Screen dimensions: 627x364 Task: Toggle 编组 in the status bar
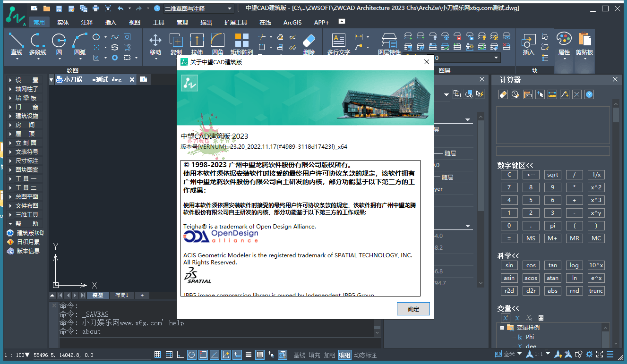pyautogui.click(x=344, y=355)
